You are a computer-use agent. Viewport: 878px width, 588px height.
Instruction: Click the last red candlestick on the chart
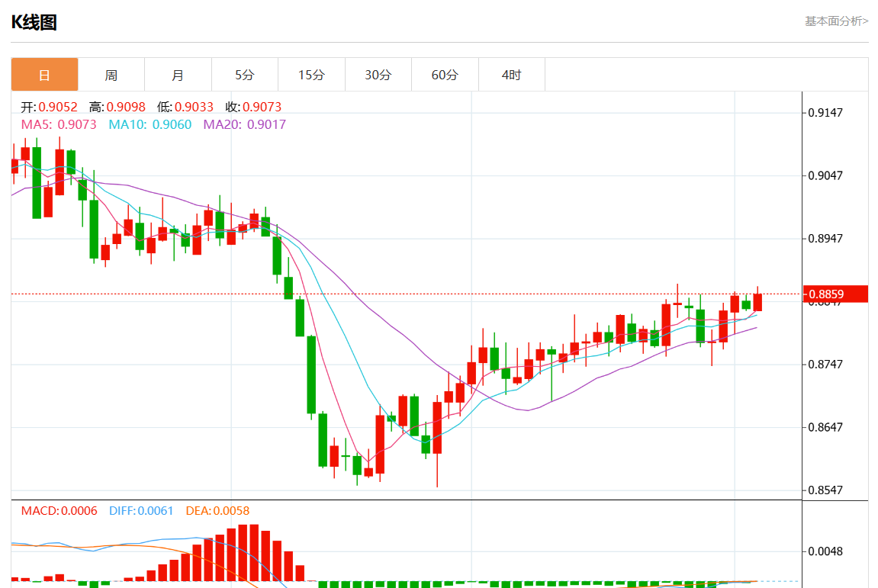click(757, 302)
